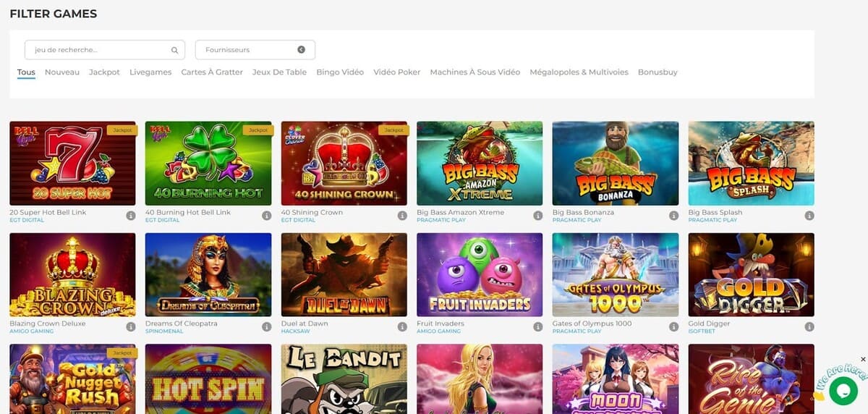Open the Bonusbuy category
The width and height of the screenshot is (868, 414).
(x=658, y=72)
